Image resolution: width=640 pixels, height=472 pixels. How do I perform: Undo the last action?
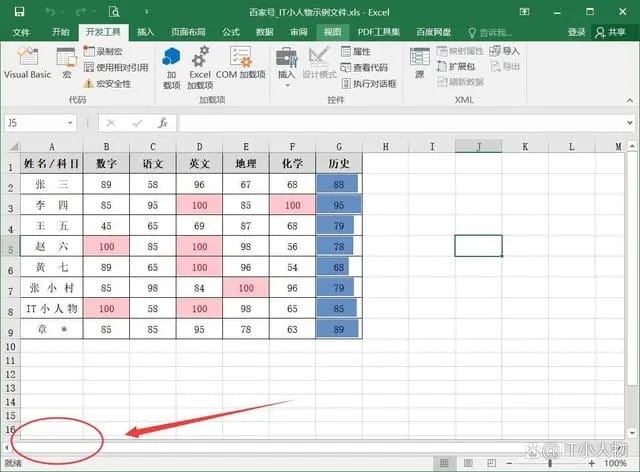point(51,12)
